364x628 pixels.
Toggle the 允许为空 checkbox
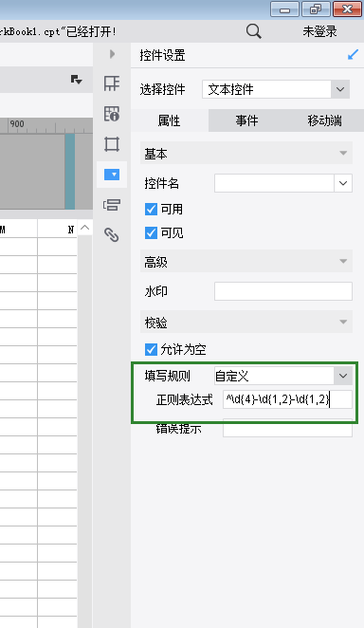(x=151, y=350)
